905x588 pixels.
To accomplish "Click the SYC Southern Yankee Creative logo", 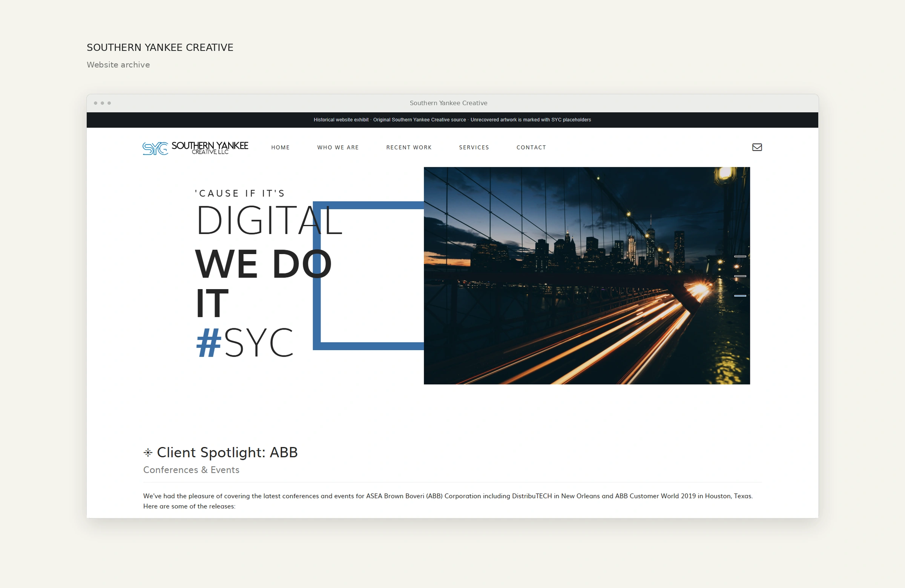I will pos(195,148).
